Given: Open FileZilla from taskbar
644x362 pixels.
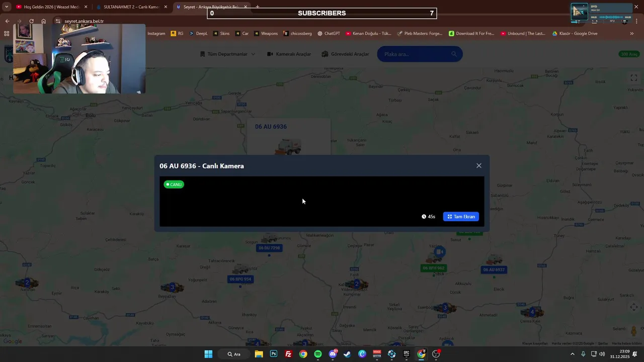Looking at the screenshot, I should click(288, 354).
